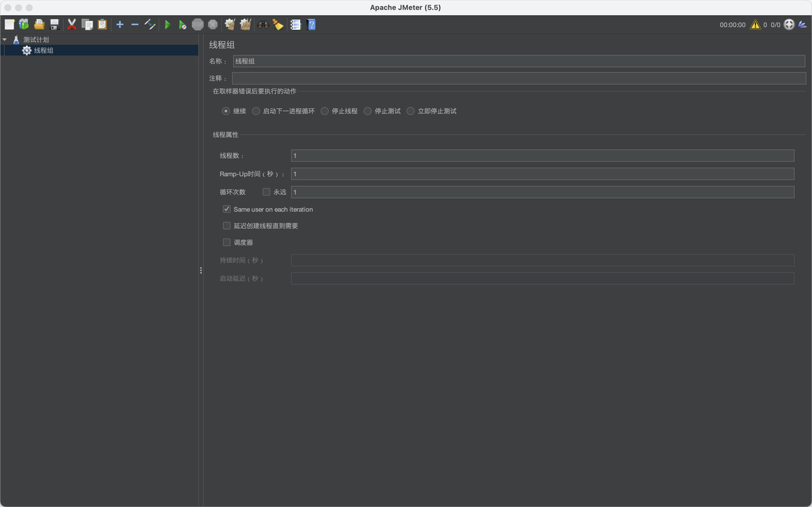Clear all results with the double gear-and-broom icon
This screenshot has height=507, width=812.
[246, 25]
